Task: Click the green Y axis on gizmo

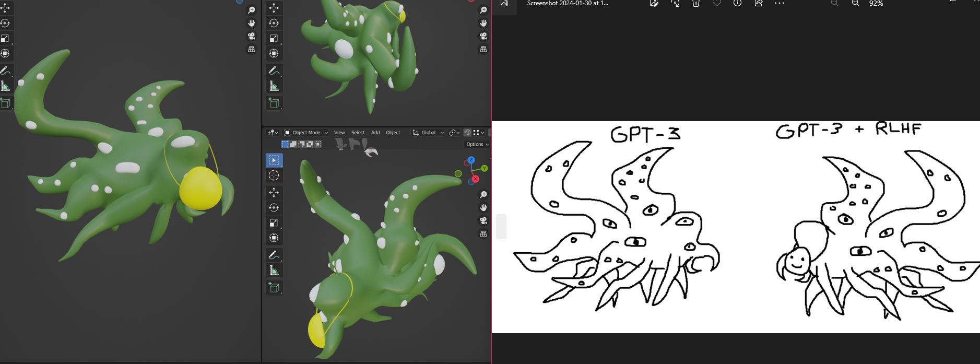Action: 485,168
